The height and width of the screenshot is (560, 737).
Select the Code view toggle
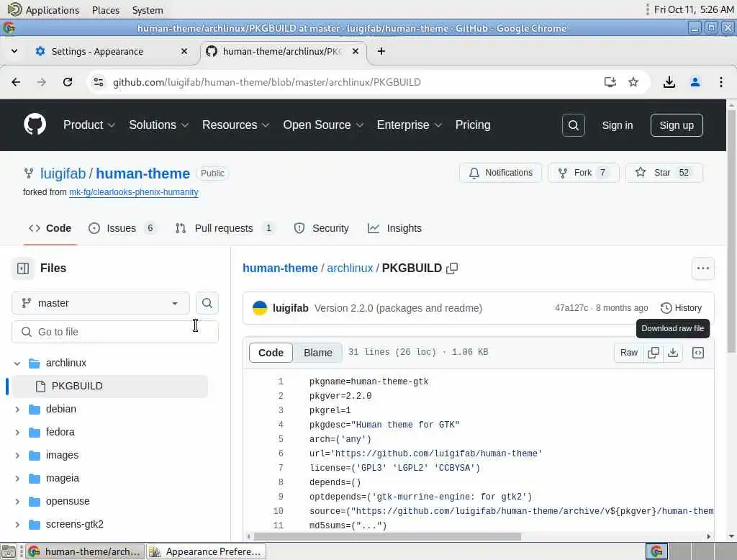pos(271,353)
